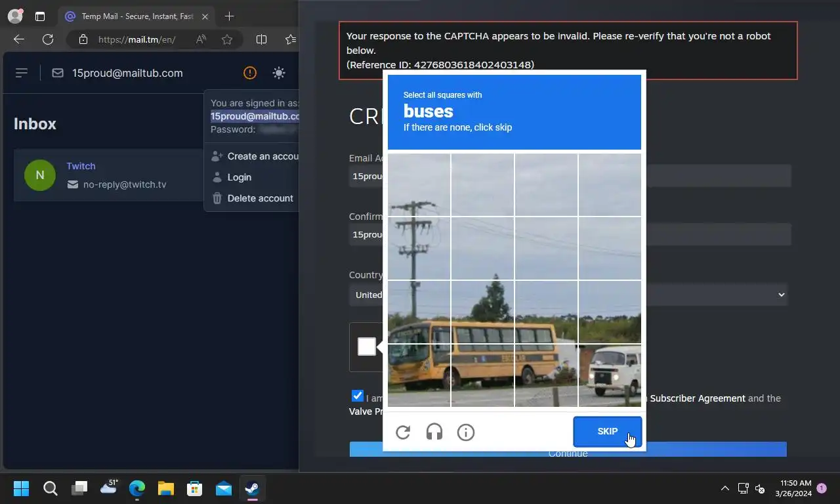The width and height of the screenshot is (840, 504).
Task: Check the robot verification checkbox
Action: 367,346
